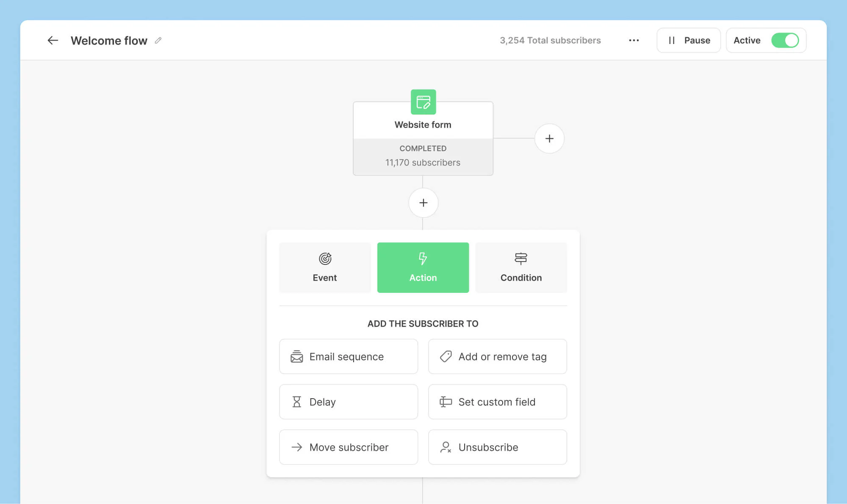The height and width of the screenshot is (504, 847).
Task: Click the Website form green form icon
Action: (423, 102)
